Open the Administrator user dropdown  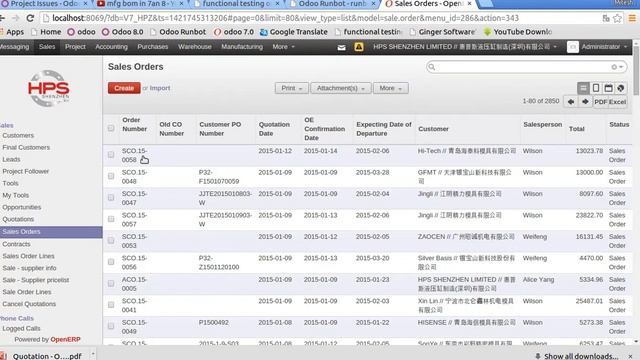click(x=604, y=47)
